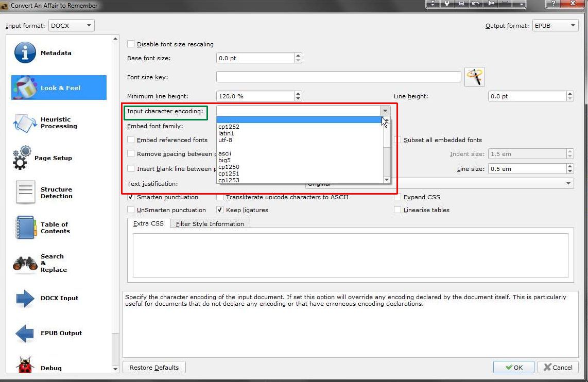Click the undo arrow icon in title toolbar
The image size is (588, 382).
pyautogui.click(x=476, y=4)
